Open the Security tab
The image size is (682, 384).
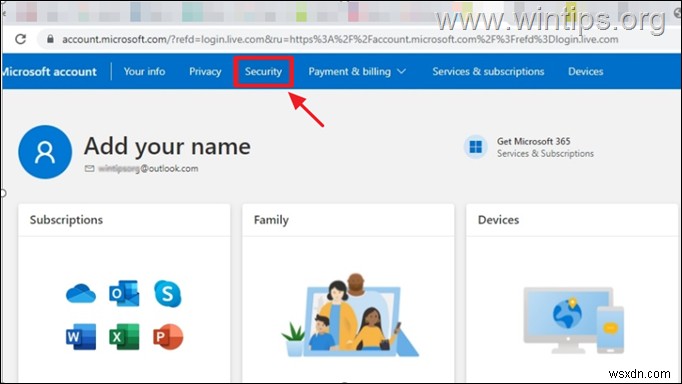(x=263, y=71)
